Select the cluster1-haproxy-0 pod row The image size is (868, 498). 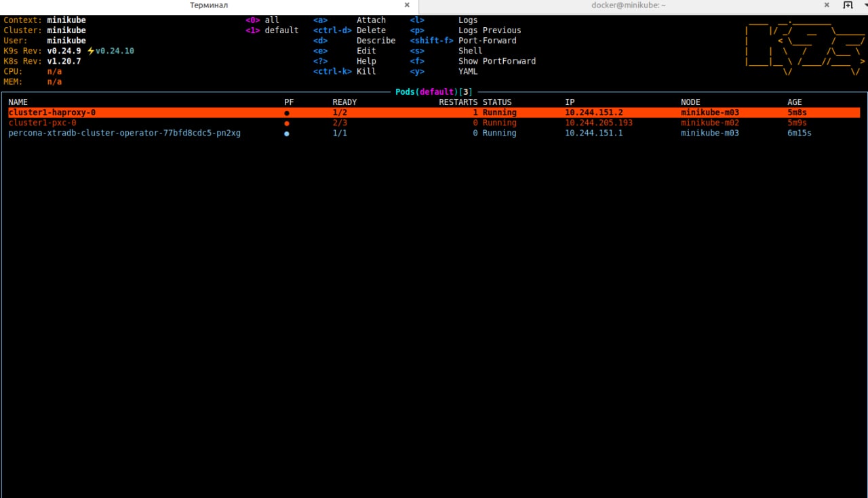point(434,112)
